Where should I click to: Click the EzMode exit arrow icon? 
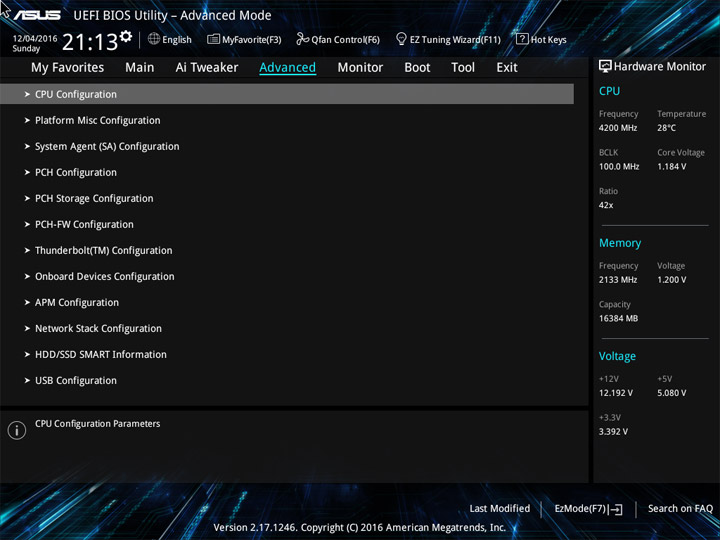[617, 509]
